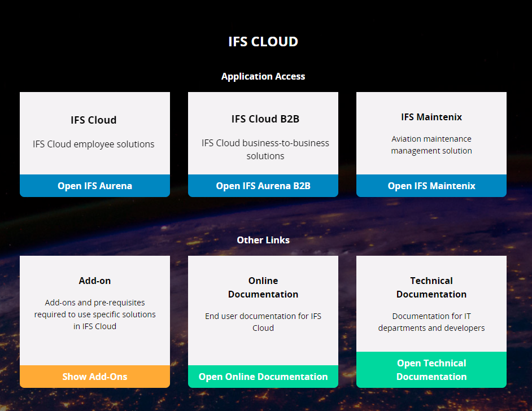
Task: Click the business-to-business solutions description
Action: coord(263,149)
